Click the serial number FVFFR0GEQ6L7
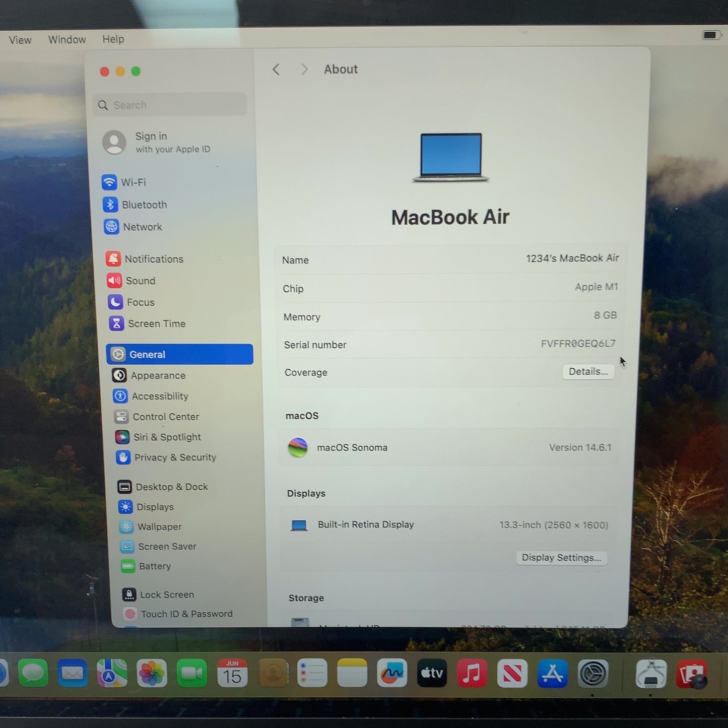 point(578,344)
